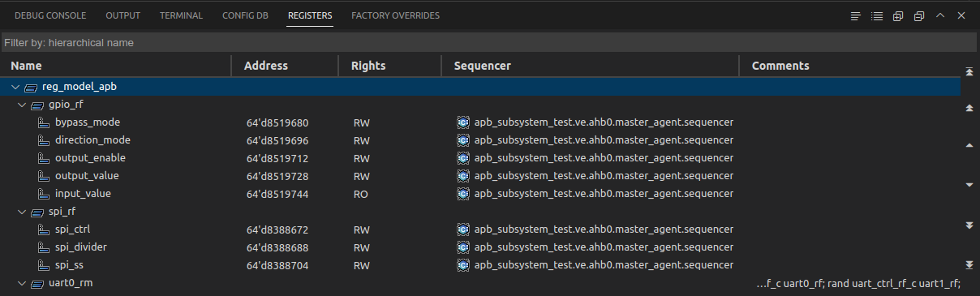Select the output_enable register row
The width and height of the screenshot is (980, 296).
tap(480, 158)
